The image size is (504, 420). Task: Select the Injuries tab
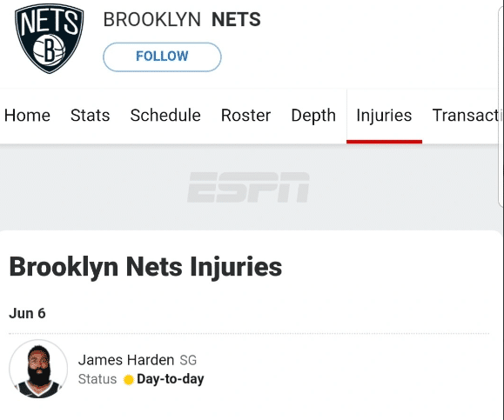(384, 116)
